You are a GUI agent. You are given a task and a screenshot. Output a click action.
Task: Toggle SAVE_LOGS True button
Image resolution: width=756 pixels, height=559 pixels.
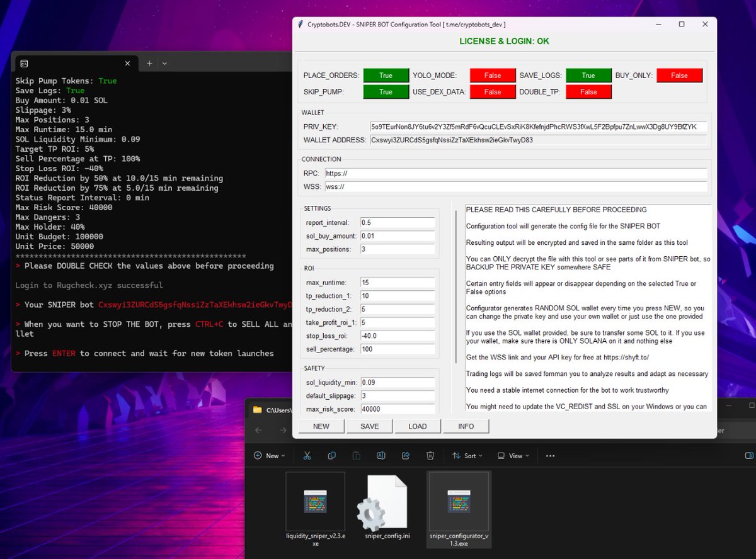click(x=588, y=76)
